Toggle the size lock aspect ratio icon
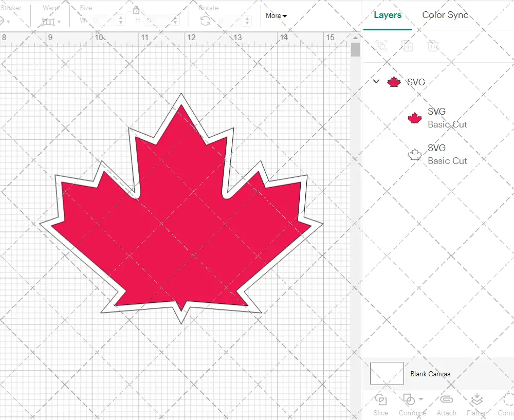 pyautogui.click(x=136, y=11)
